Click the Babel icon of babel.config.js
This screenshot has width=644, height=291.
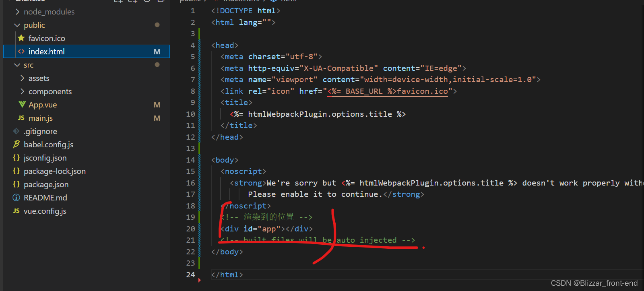16,144
